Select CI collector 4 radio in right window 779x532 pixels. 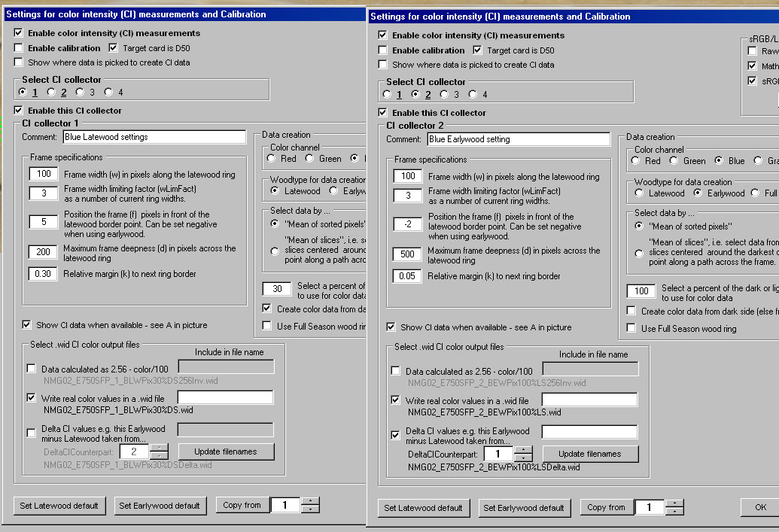coord(473,94)
